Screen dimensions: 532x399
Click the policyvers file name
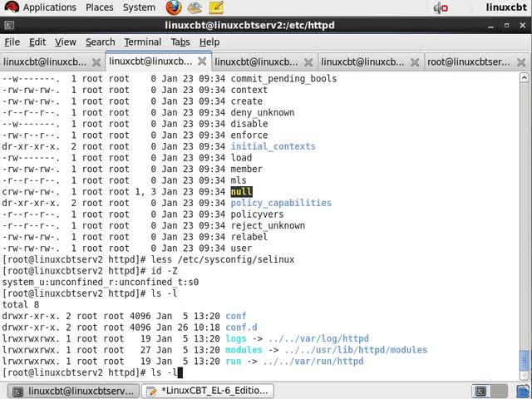[x=257, y=214]
